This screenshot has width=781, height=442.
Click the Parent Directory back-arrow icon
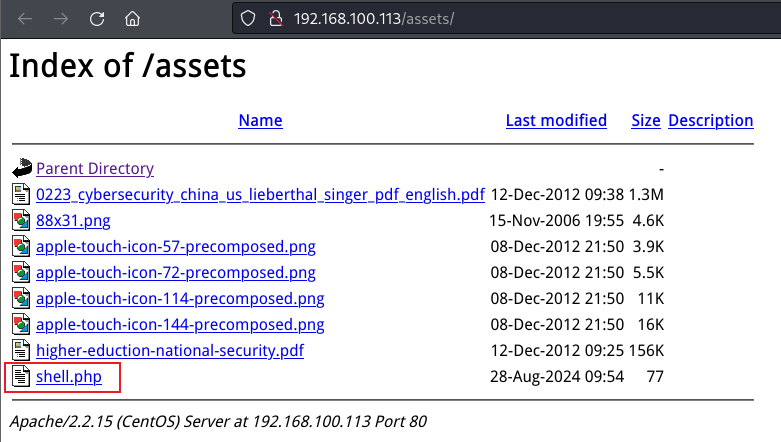22,169
